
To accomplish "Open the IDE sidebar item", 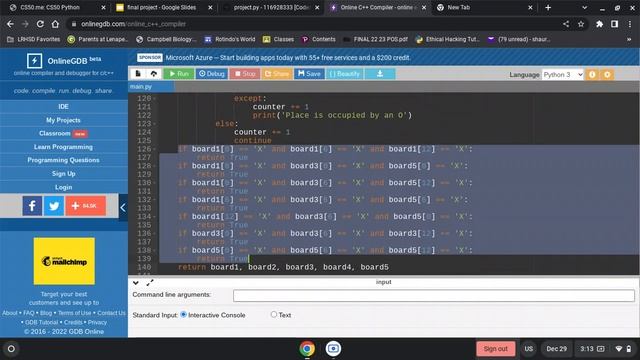I will [63, 107].
